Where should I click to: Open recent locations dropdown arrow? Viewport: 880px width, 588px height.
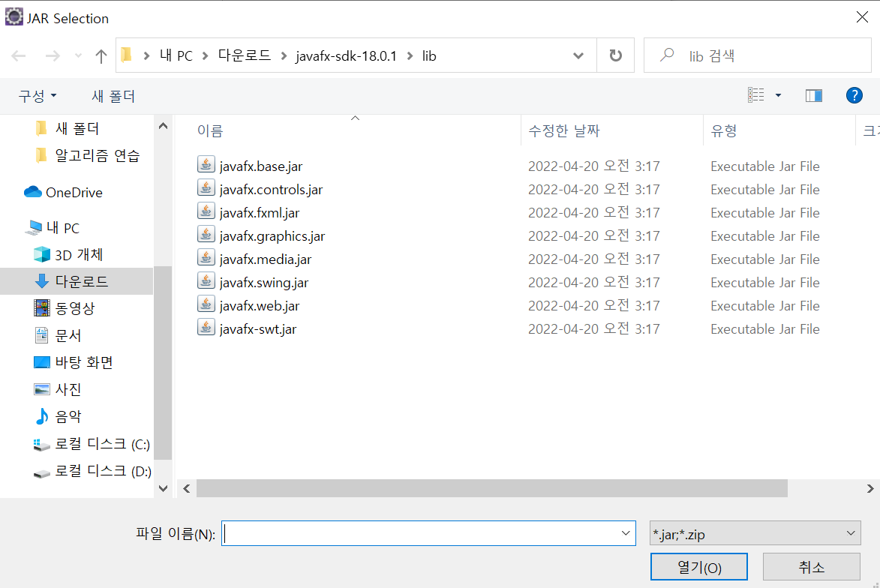pos(78,55)
